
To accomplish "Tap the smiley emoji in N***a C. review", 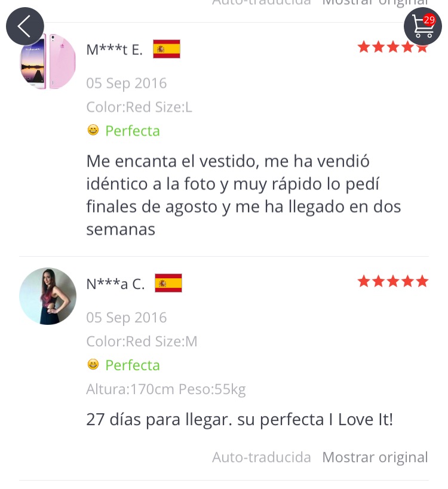I will click(93, 364).
